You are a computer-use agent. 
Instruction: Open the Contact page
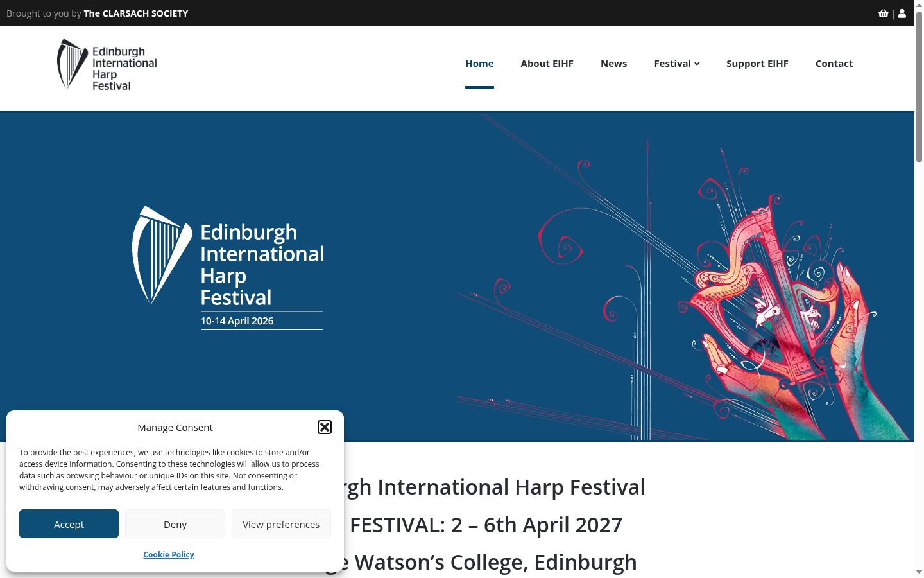click(834, 63)
